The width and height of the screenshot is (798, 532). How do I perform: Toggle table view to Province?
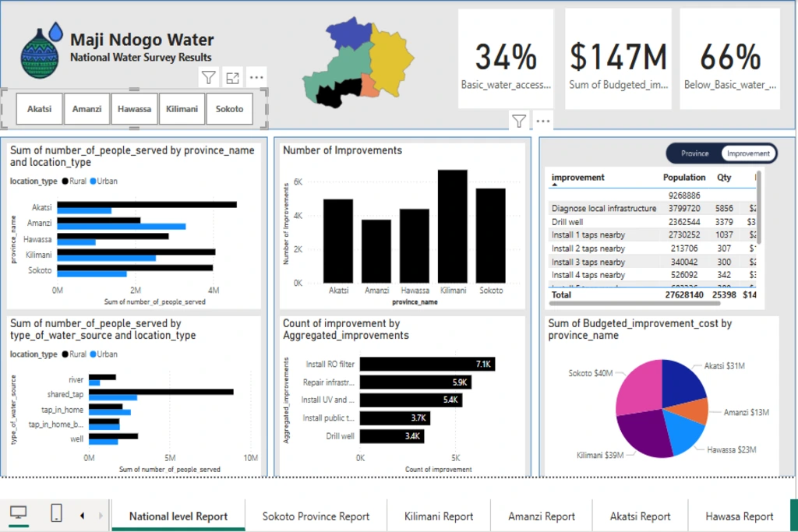(x=694, y=153)
